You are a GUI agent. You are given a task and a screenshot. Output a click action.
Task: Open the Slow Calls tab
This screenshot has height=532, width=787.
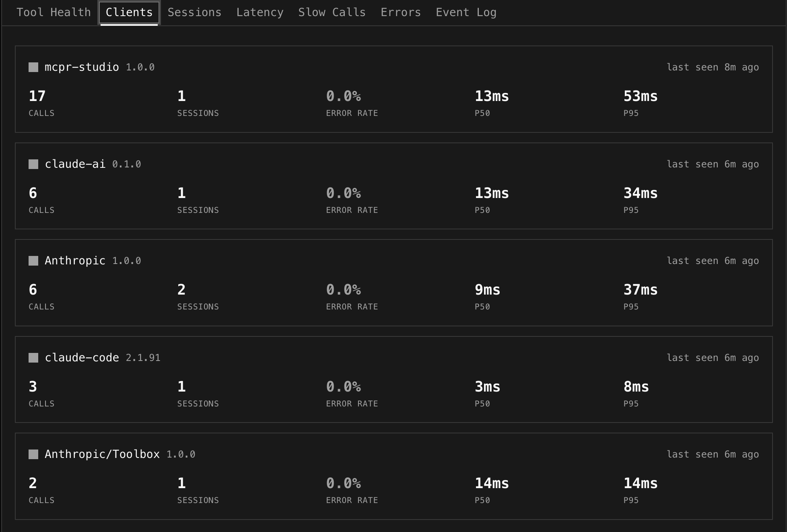pyautogui.click(x=332, y=12)
